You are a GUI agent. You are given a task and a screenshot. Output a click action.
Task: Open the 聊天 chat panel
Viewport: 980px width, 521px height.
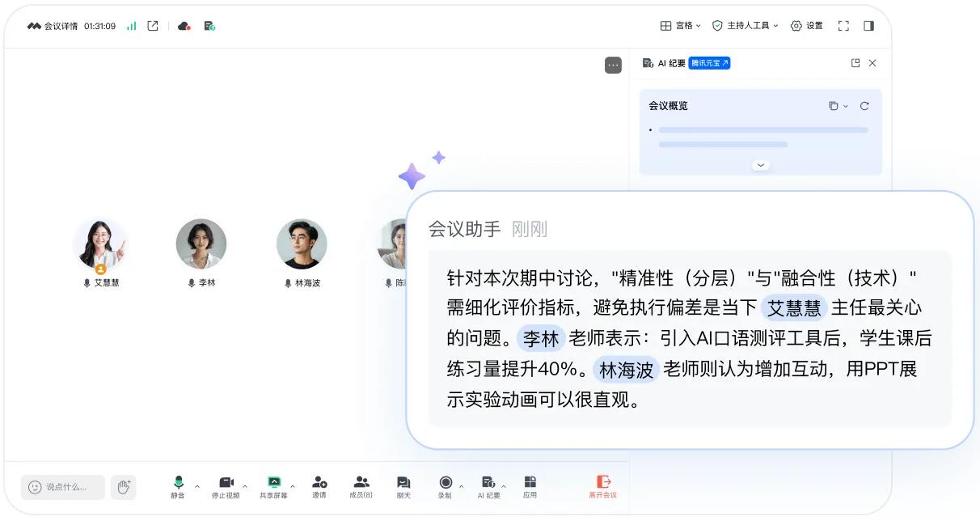click(403, 486)
